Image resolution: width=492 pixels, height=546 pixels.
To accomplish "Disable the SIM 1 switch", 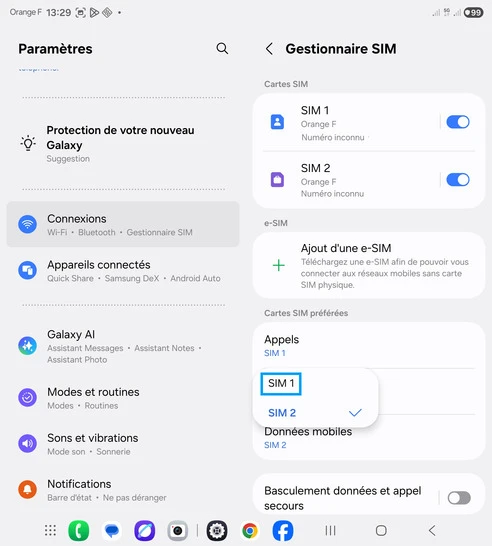I will pos(458,122).
